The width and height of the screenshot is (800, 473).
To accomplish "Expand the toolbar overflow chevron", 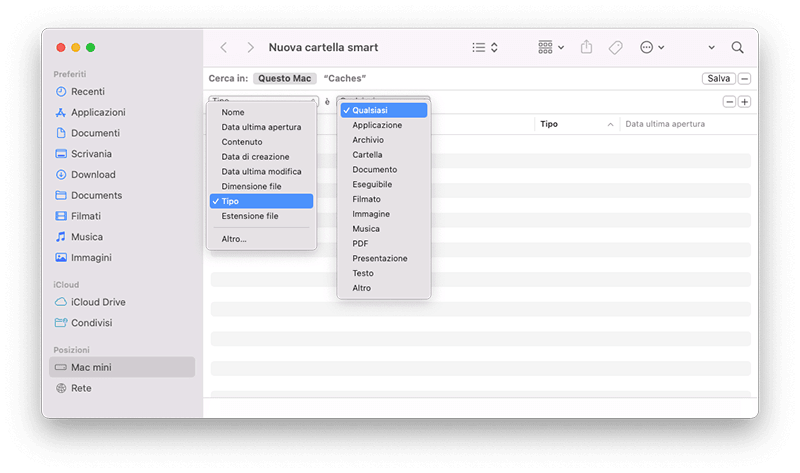I will (711, 48).
